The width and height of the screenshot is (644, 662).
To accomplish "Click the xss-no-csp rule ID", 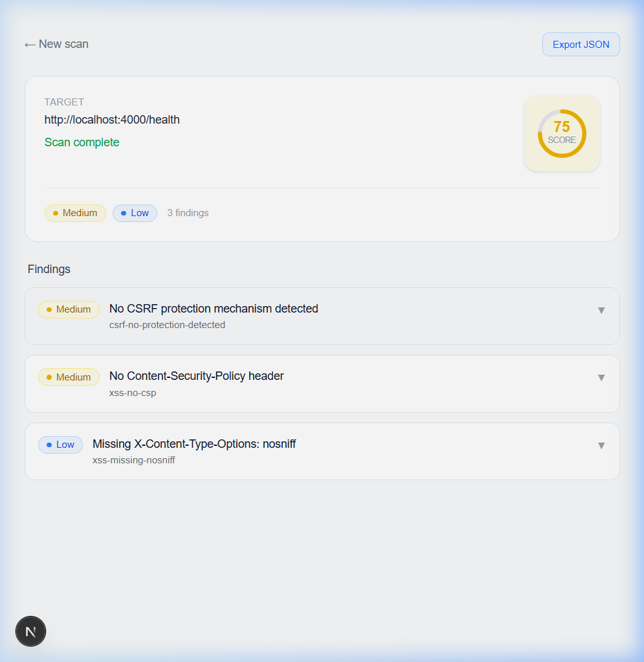I will 133,393.
